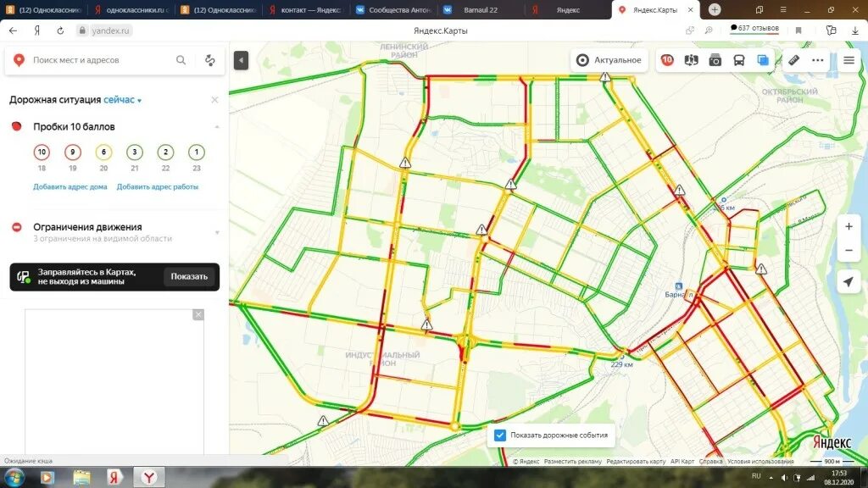Expand 'Ограничения движения' section
The height and width of the screenshot is (488, 868).
click(217, 232)
